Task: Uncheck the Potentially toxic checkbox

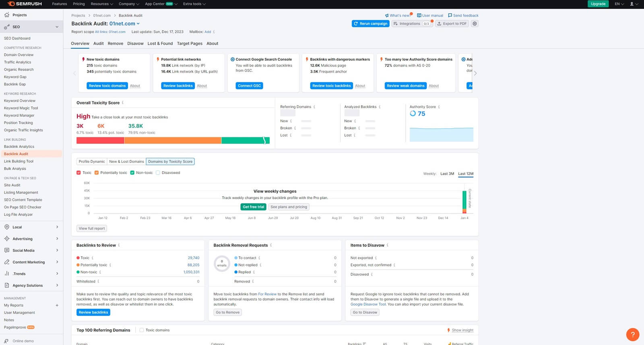Action: [x=97, y=172]
